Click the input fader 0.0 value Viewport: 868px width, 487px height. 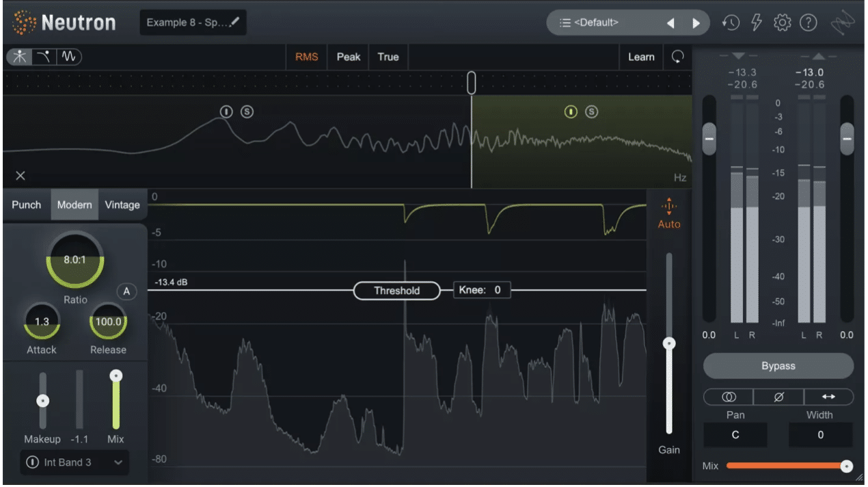(709, 335)
